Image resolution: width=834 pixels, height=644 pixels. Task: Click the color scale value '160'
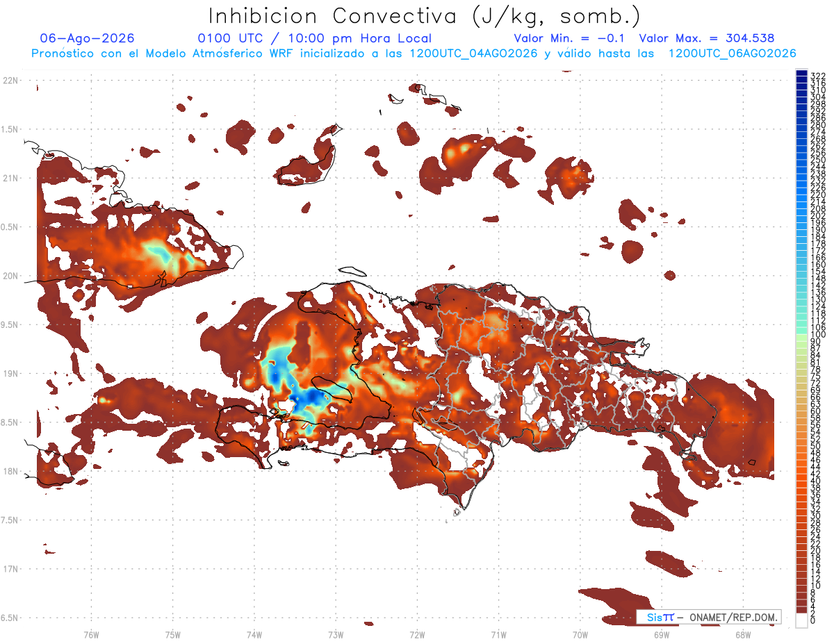(817, 265)
